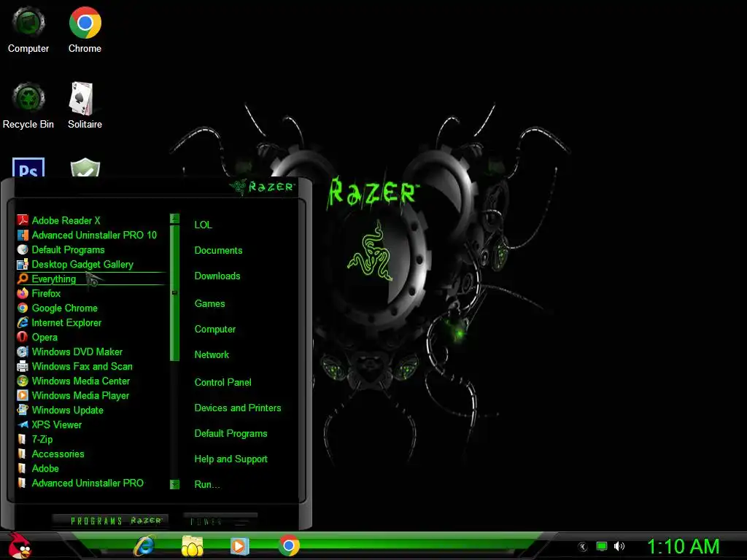Open Default Programs in the right pane
Image resolution: width=747 pixels, height=560 pixels.
231,434
